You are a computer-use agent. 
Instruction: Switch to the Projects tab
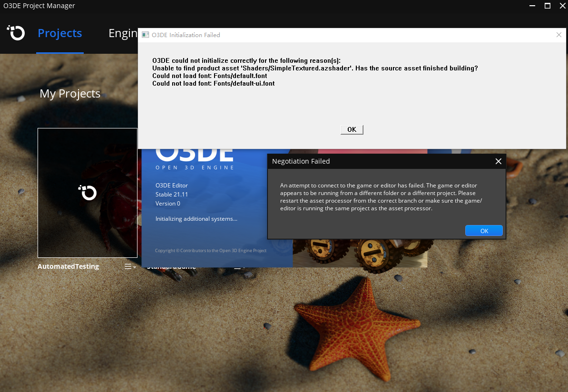point(59,33)
